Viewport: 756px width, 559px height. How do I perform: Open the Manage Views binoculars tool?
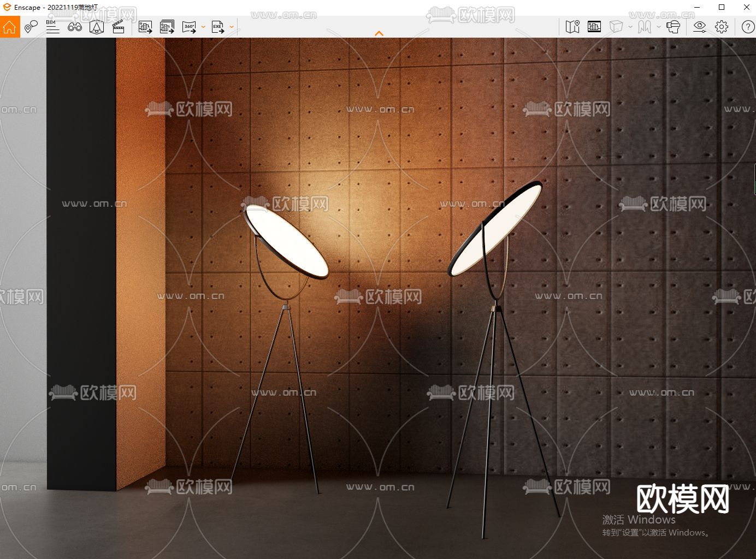point(75,27)
